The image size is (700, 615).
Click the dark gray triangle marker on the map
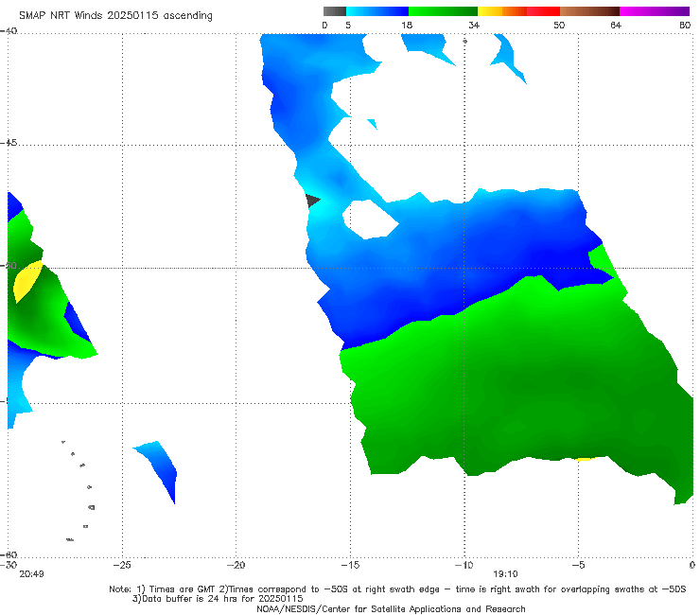(x=311, y=201)
